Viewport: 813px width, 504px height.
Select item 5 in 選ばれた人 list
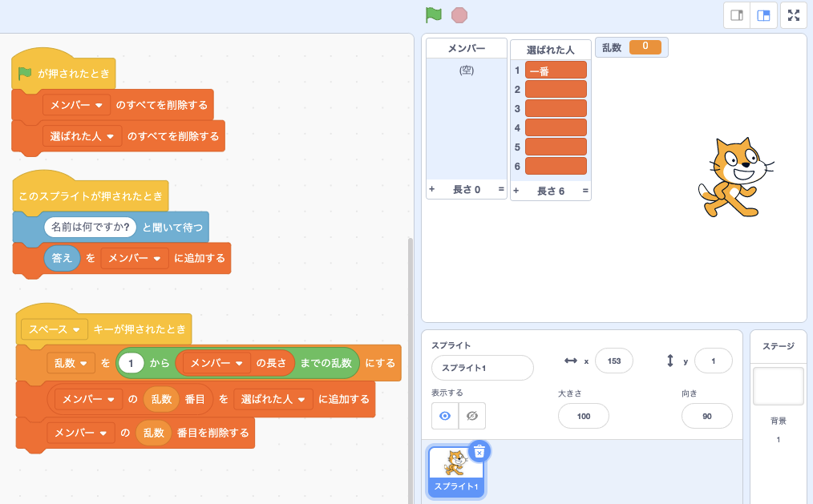556,147
